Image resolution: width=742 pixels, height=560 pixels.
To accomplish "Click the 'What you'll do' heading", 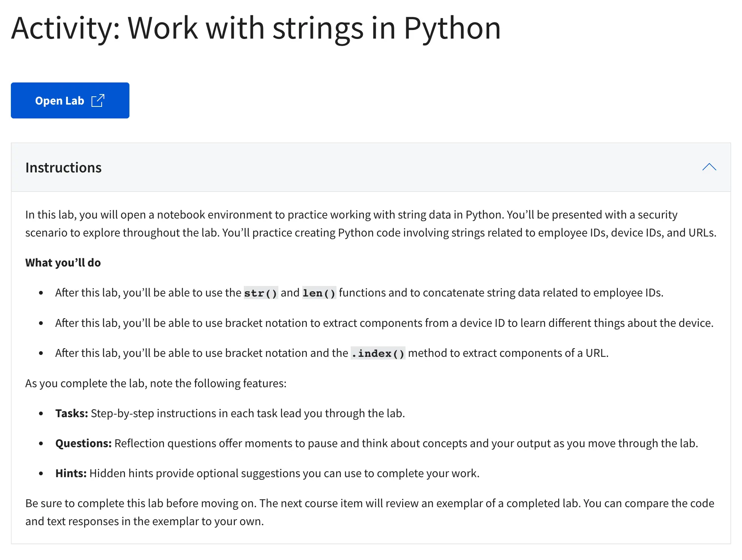I will 63,263.
